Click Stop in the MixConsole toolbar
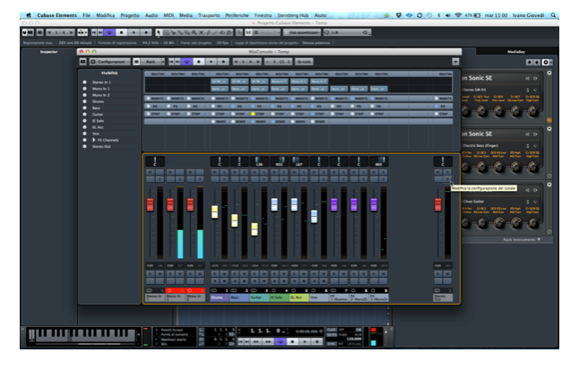 click(x=199, y=62)
